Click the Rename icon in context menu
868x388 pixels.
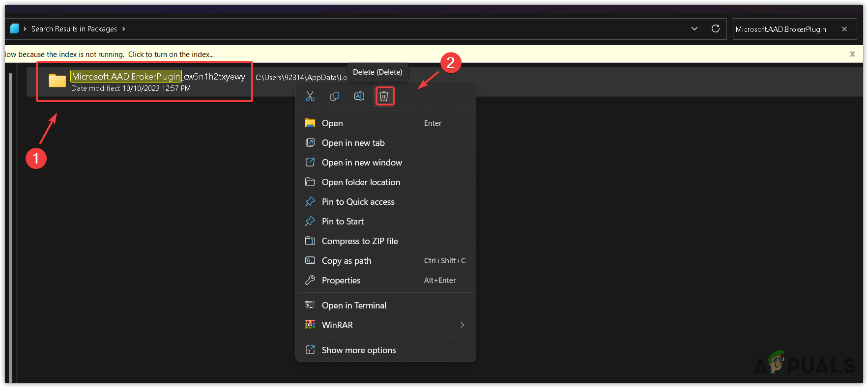coord(359,96)
